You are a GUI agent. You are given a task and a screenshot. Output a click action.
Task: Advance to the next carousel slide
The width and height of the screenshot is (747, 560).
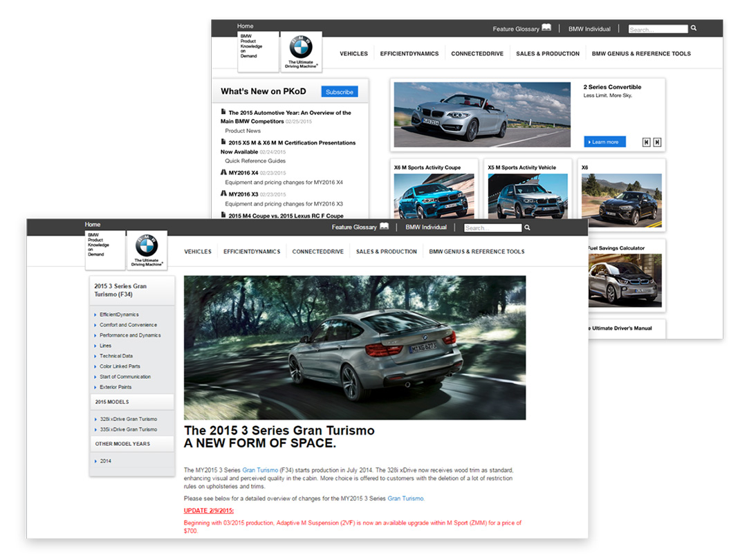(657, 142)
